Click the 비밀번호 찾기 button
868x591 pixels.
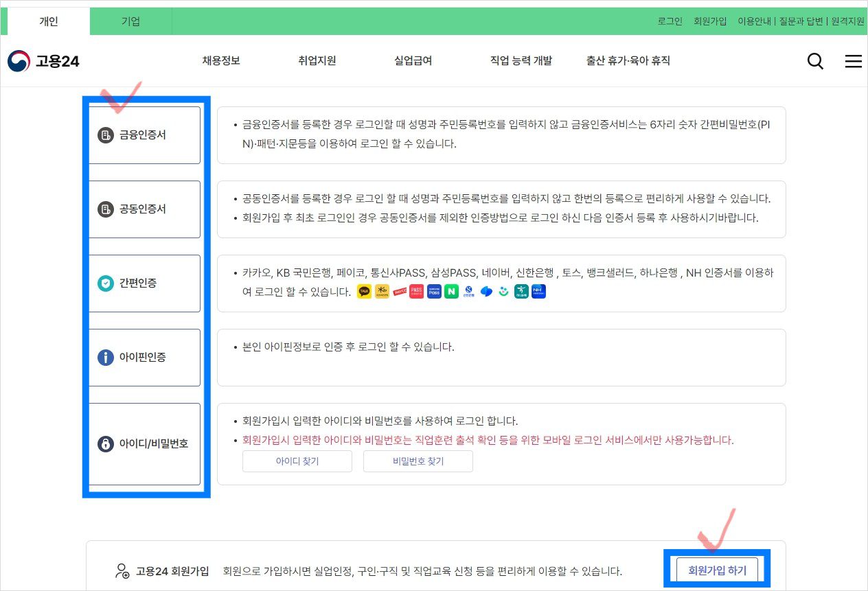[418, 461]
